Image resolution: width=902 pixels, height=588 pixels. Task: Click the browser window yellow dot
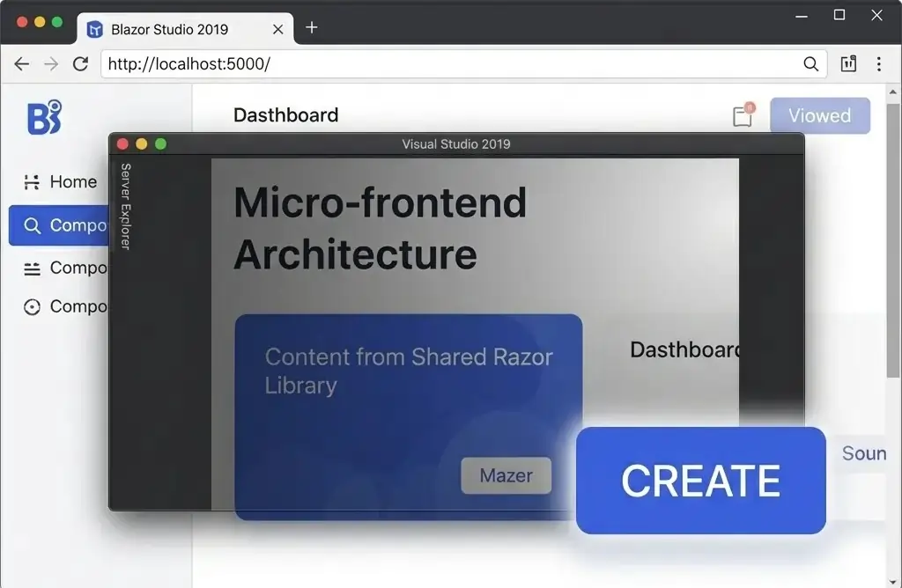[x=40, y=22]
